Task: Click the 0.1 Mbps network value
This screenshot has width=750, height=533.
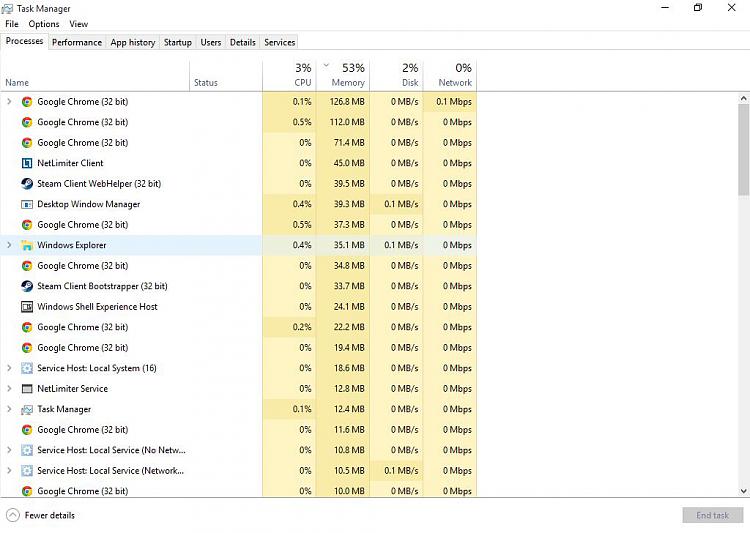Action: 454,102
